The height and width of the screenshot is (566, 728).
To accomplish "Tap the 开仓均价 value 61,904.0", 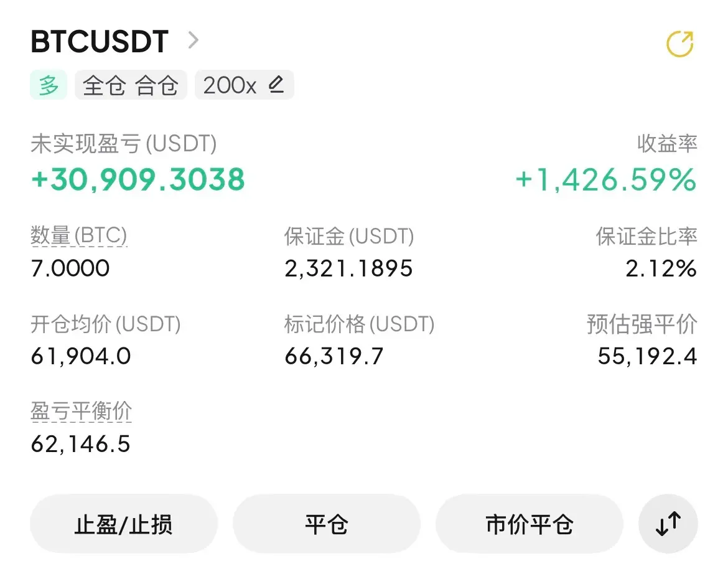I will click(81, 356).
